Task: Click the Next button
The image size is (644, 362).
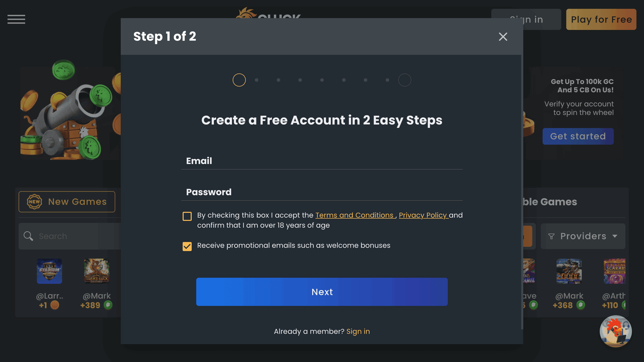Action: pyautogui.click(x=322, y=292)
